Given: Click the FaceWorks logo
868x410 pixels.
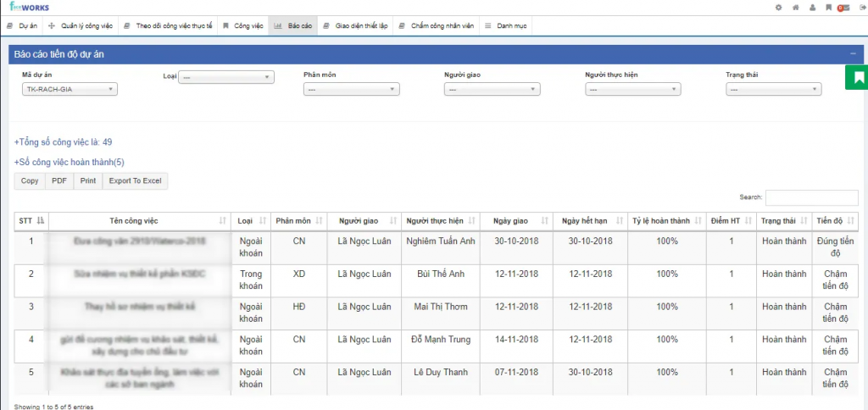Looking at the screenshot, I should point(30,7).
